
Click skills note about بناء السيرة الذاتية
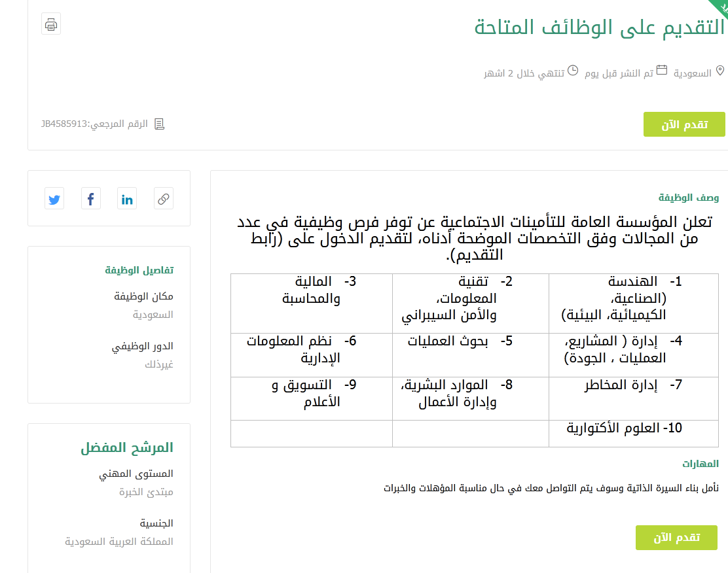(x=551, y=488)
